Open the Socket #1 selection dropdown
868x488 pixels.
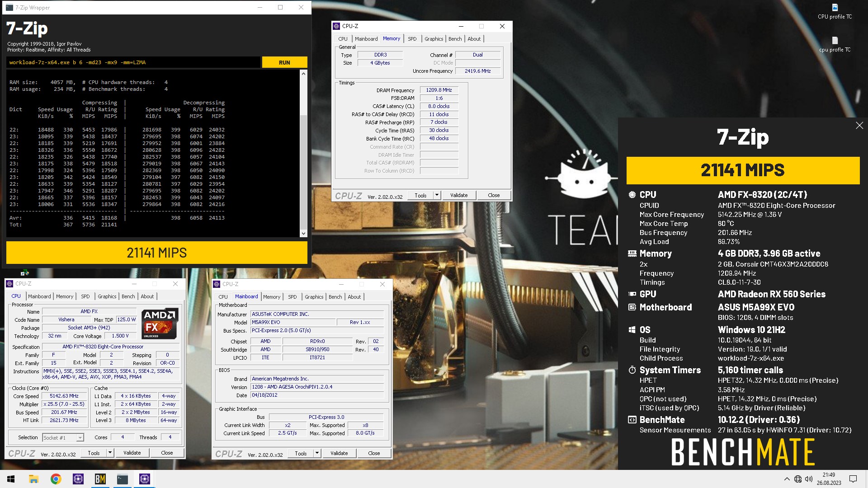(x=63, y=437)
